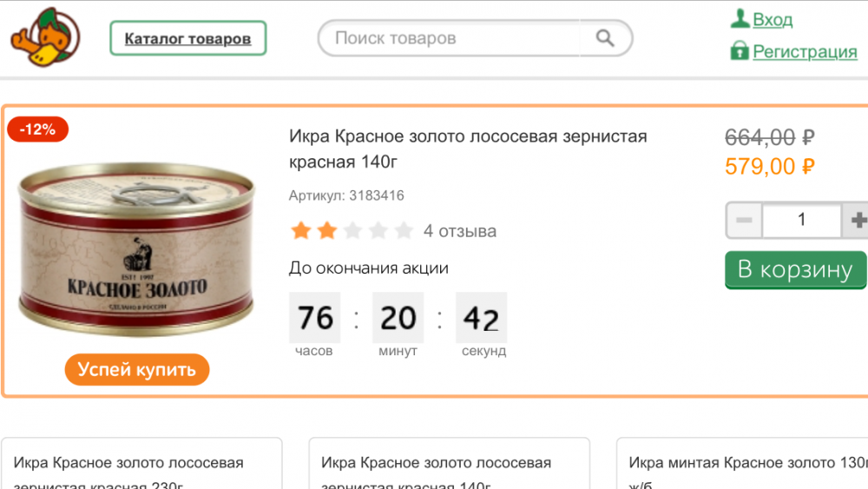Click the first orange rating star
The width and height of the screenshot is (868, 489).
(300, 231)
